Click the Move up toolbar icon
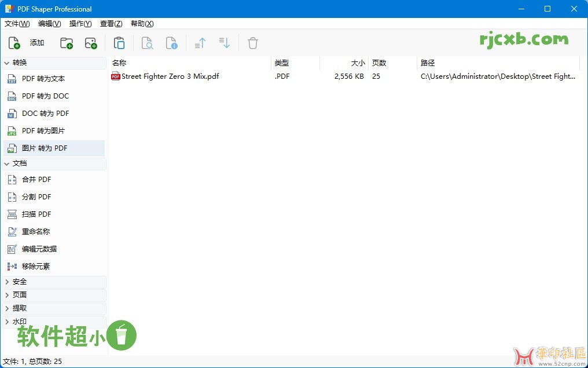This screenshot has height=368, width=588. pyautogui.click(x=200, y=43)
